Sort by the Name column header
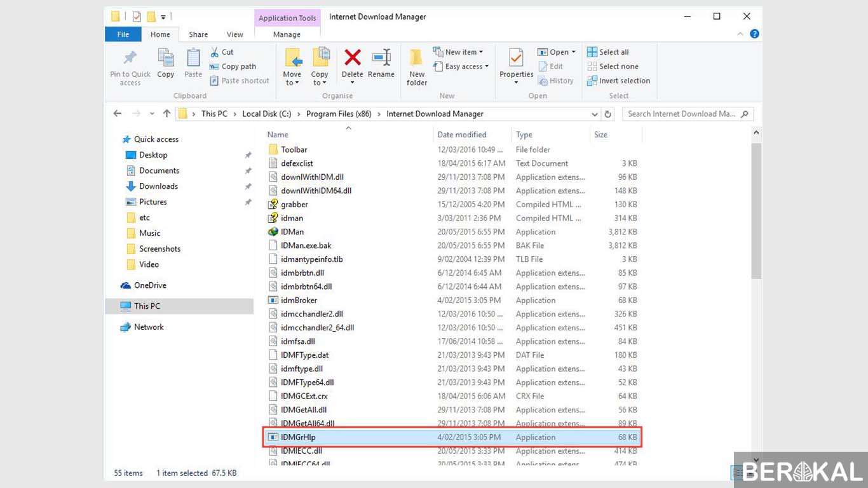The width and height of the screenshot is (868, 488). [x=278, y=135]
